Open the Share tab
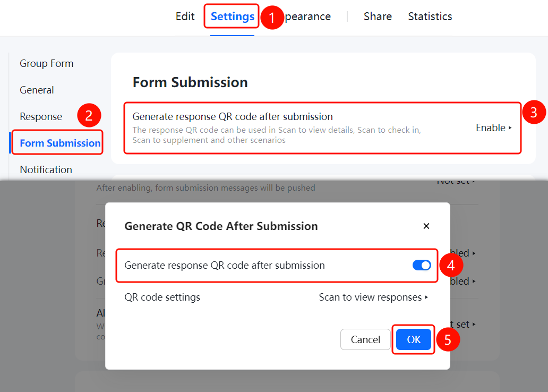Screen dimensions: 548x392 378,16
